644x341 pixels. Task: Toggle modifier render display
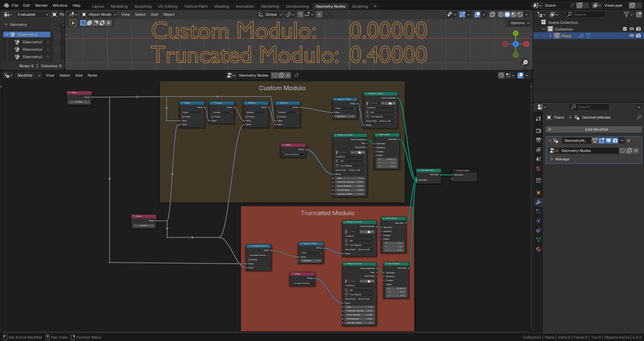(615, 141)
